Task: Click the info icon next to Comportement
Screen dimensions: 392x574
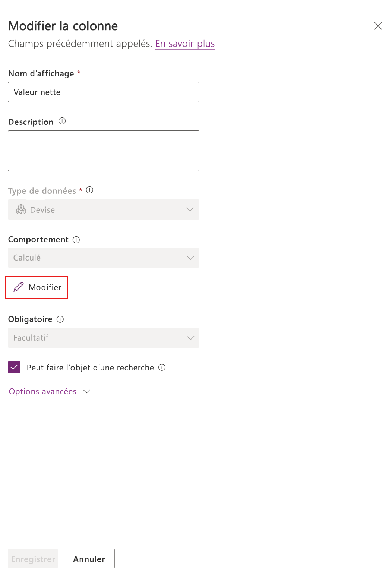Action: (x=76, y=240)
